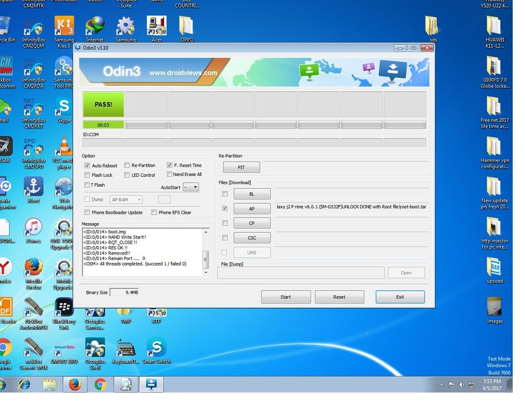Open the VLC media player desktop icon

click(64, 148)
